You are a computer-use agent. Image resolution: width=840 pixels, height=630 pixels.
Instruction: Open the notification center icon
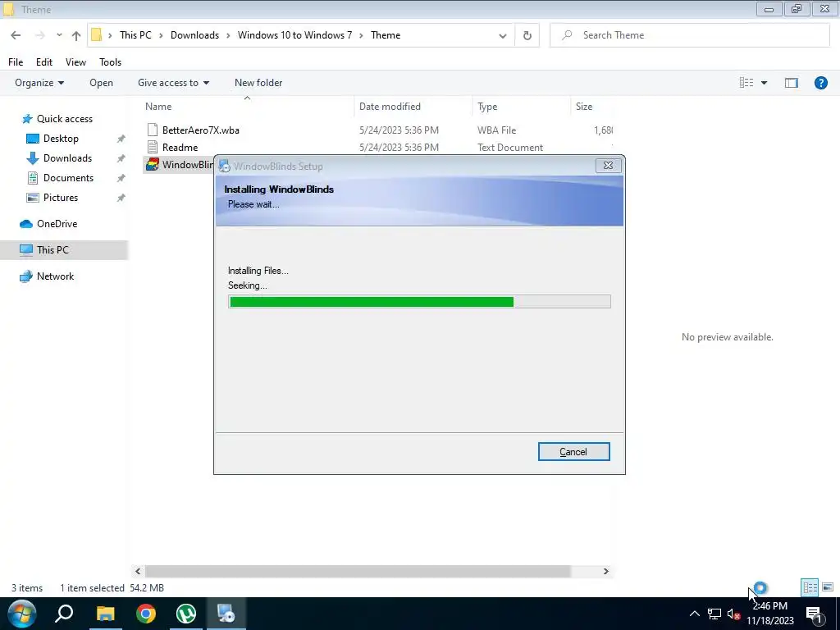[x=814, y=614]
